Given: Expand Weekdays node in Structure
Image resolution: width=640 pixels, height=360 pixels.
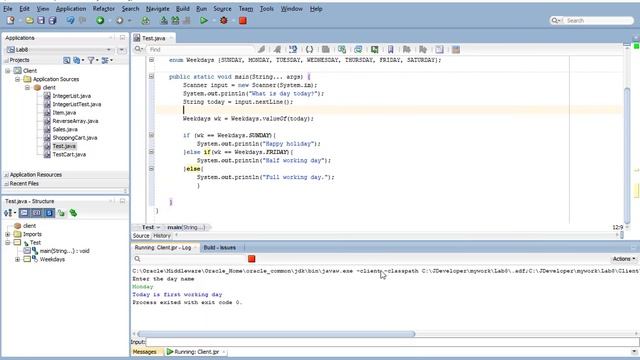Looking at the screenshot, I should point(18,259).
